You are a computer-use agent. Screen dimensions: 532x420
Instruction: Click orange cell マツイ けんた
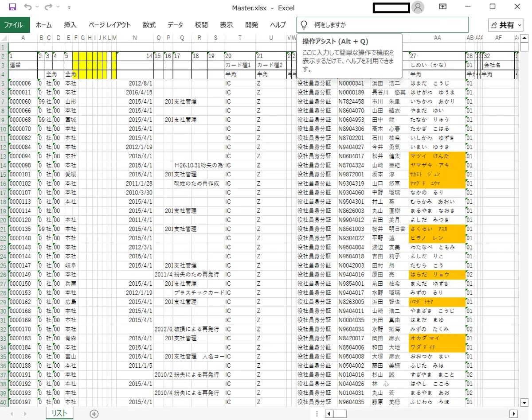[437, 156]
